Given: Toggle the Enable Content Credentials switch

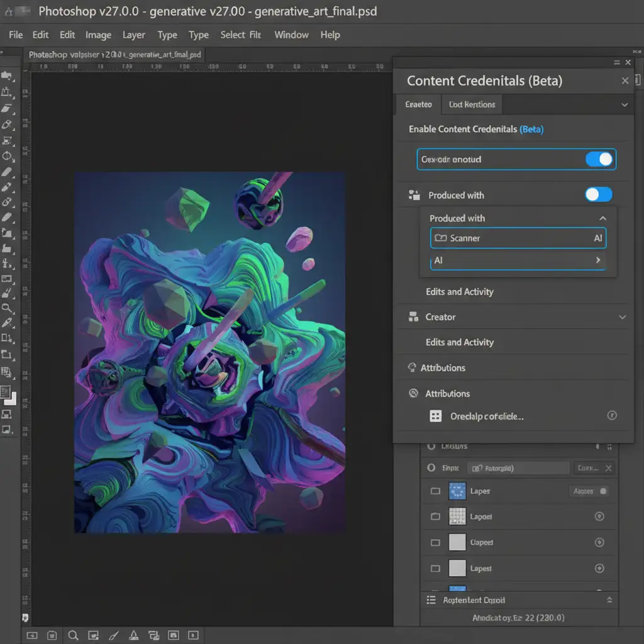Looking at the screenshot, I should (599, 159).
